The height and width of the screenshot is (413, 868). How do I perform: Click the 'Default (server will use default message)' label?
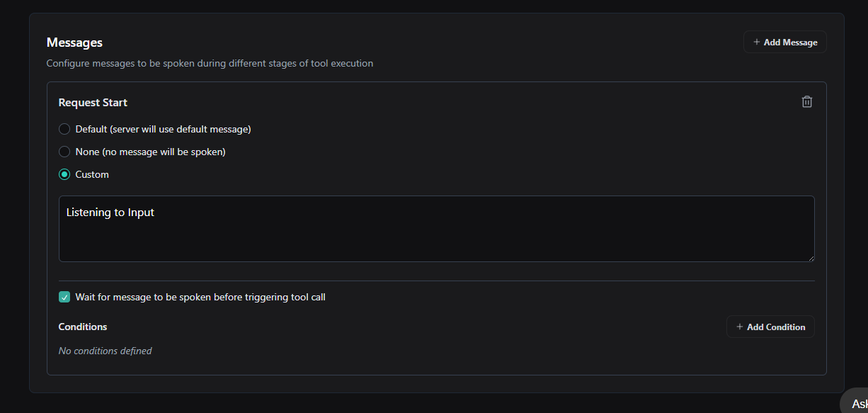[x=163, y=129]
